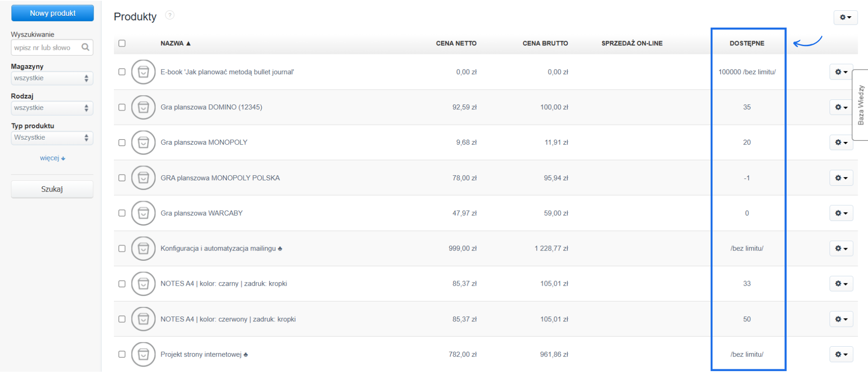Screen dimensions: 868x372
Task: Open the Baza Wiedzy side tab
Action: pos(860,105)
